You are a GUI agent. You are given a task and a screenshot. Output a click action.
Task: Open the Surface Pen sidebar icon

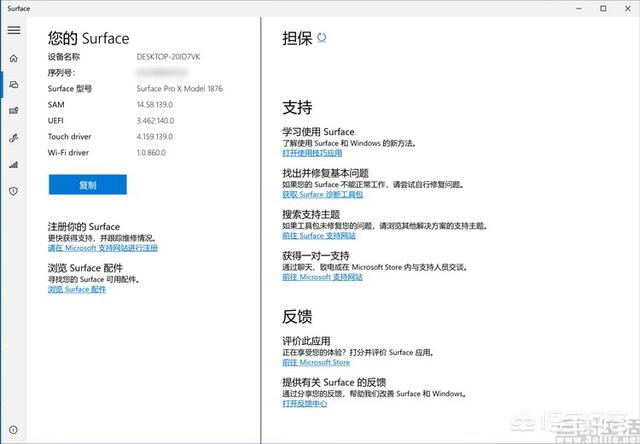pos(14,137)
